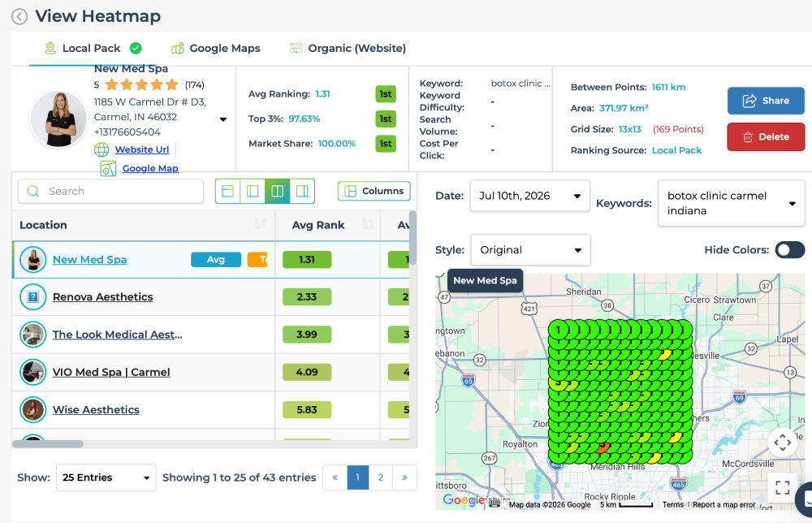
Task: Click the VIO Med Spa row avatar
Action: point(33,372)
